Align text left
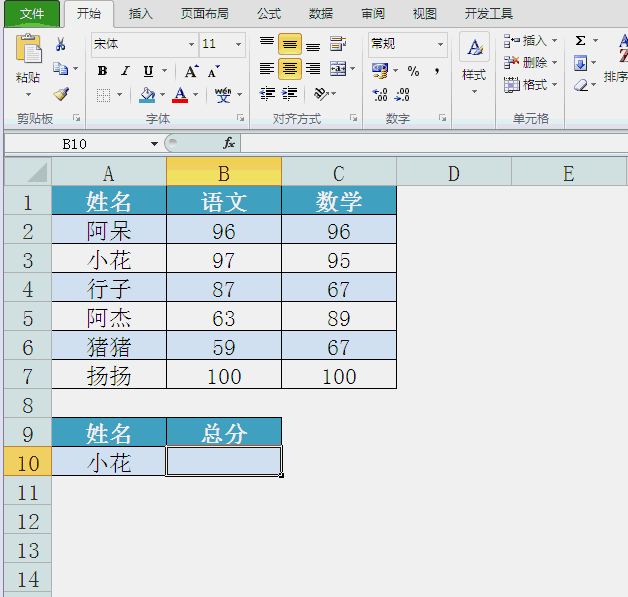Viewport: 628px width, 597px height. [267, 69]
